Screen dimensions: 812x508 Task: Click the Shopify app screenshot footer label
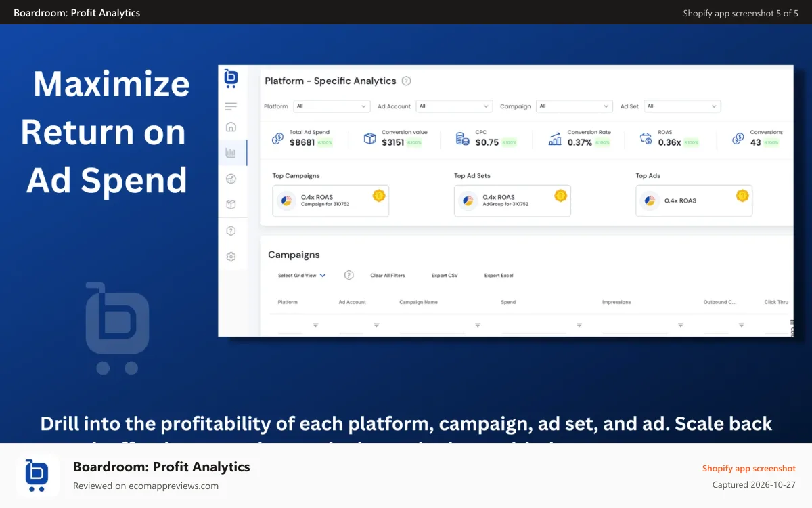(x=749, y=468)
